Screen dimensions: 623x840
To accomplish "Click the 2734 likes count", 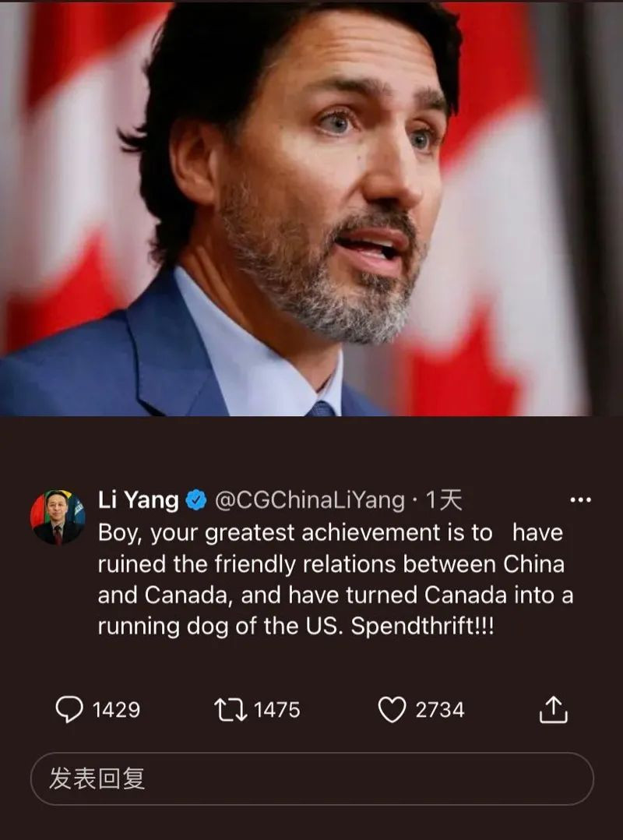I will (x=439, y=710).
